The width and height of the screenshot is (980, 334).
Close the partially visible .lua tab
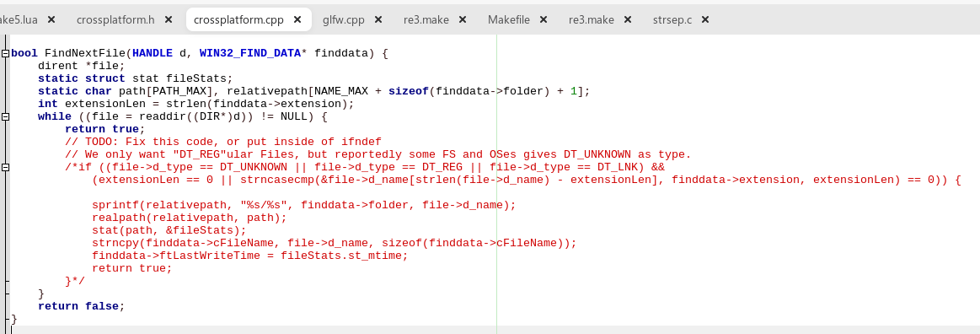(51, 19)
